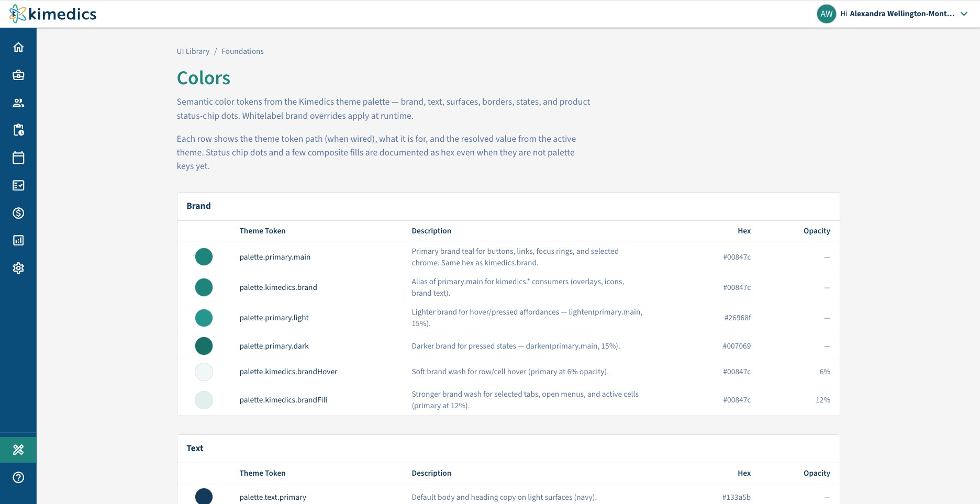Viewport: 980px width, 504px height.
Task: Click the "Stronger brand wash" description
Action: [525, 400]
